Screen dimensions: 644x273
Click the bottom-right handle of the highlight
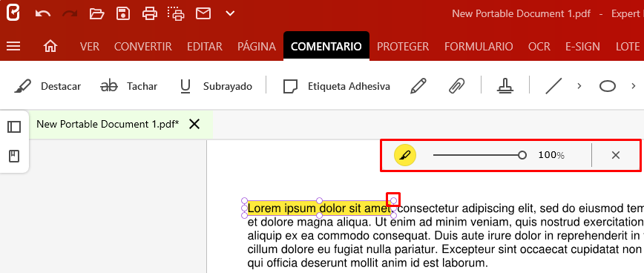click(393, 215)
